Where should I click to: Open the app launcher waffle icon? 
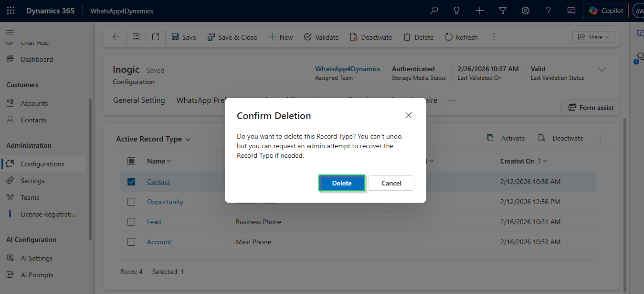[x=11, y=11]
